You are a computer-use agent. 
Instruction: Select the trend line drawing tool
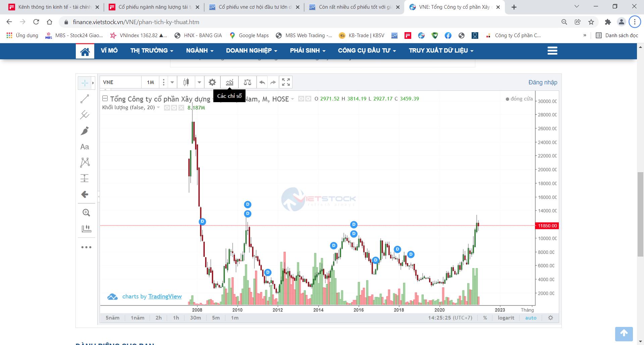(85, 99)
